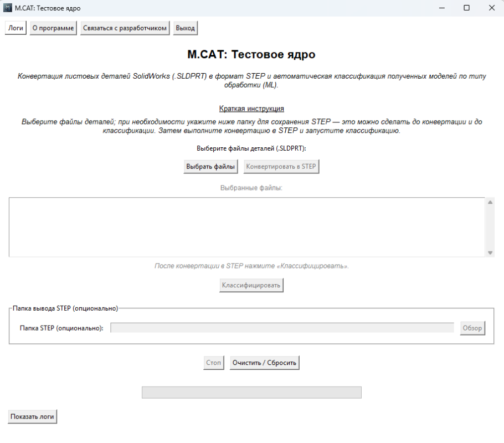
Task: Click the Стоп button
Action: coord(213,363)
